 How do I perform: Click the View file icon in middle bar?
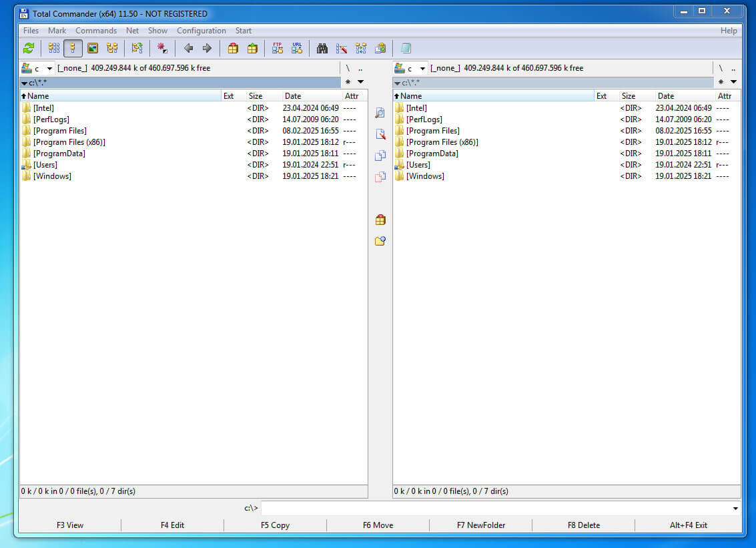(x=380, y=113)
